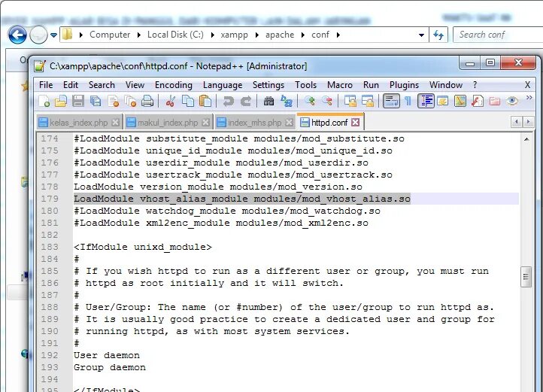
Task: Click the Close document toolbar icon
Action: point(114,102)
